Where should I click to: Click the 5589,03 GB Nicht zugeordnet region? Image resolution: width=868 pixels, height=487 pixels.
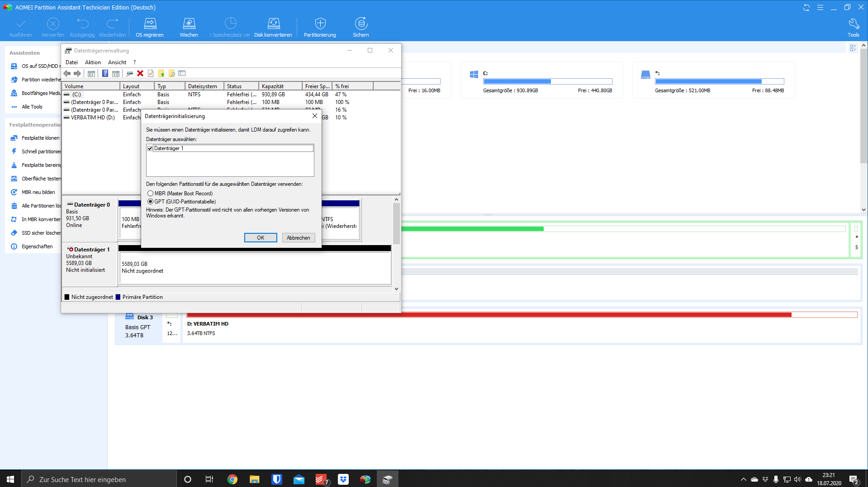tap(255, 268)
